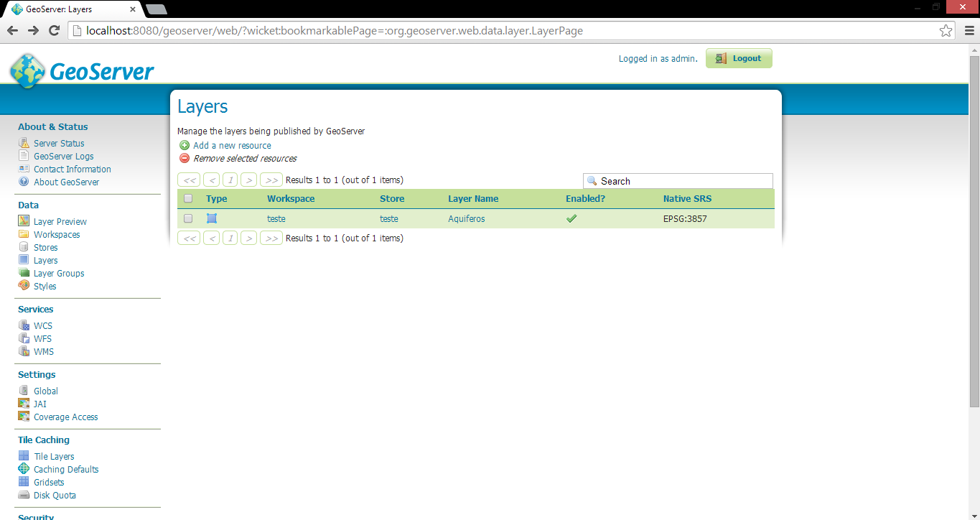Click the Tile Layers grid icon
980x520 pixels.
[x=24, y=456]
